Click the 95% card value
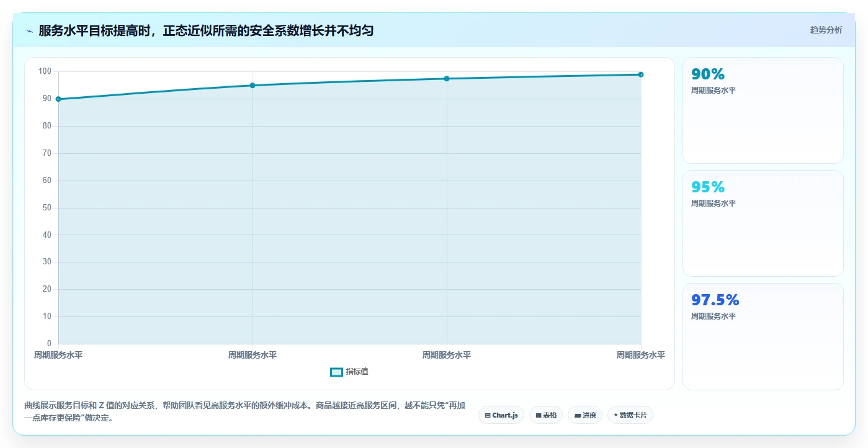 tap(708, 187)
